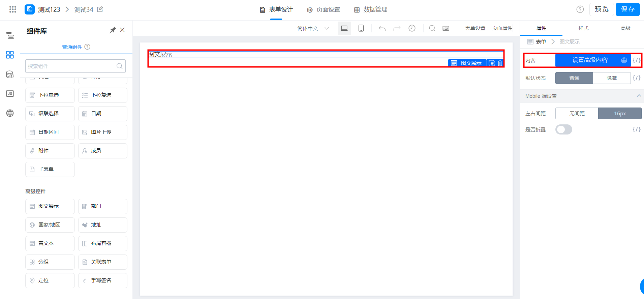Open 页面属性 in toolbar
This screenshot has width=644, height=299.
[x=502, y=28]
